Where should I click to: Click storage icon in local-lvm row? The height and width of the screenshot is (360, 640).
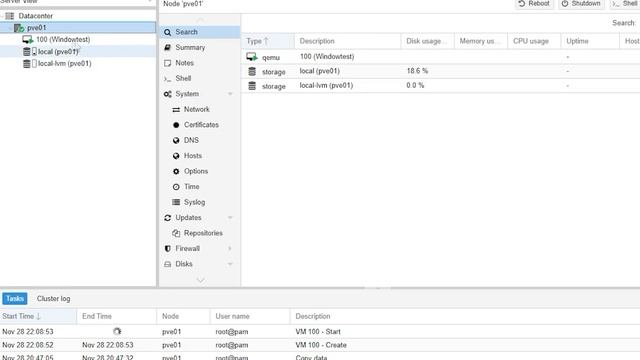[252, 86]
